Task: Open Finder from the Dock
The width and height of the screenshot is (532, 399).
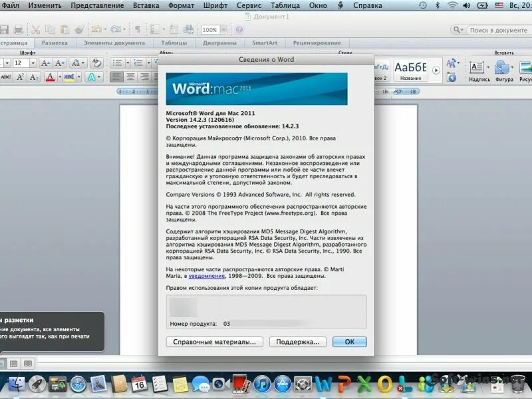Action: tap(16, 384)
